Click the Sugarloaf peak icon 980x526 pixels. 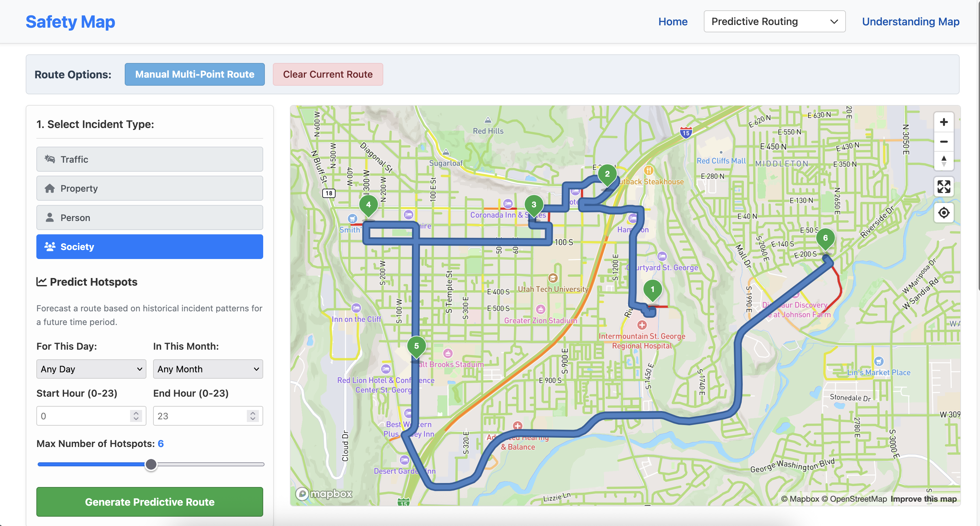click(446, 152)
